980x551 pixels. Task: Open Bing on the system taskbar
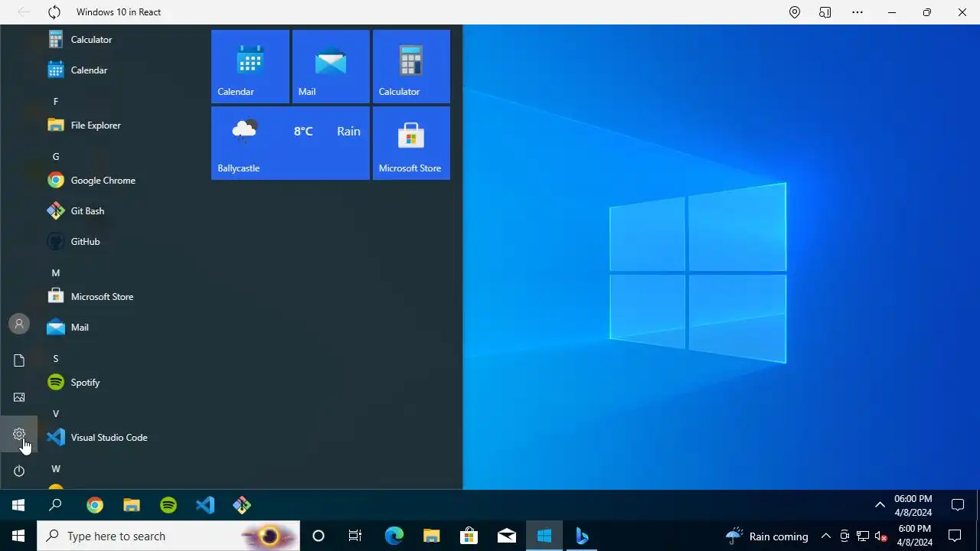click(582, 536)
